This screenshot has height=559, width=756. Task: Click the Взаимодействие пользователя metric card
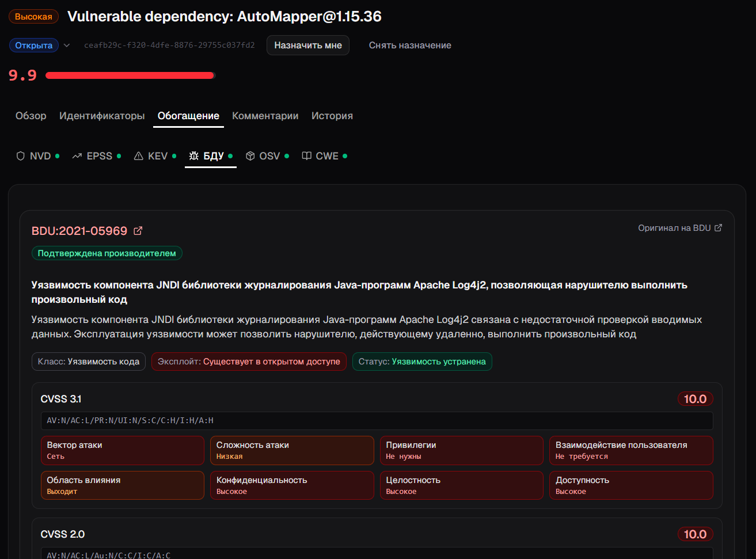click(631, 450)
